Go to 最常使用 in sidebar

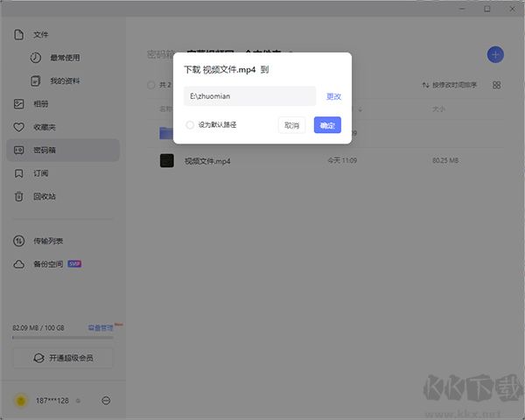pos(65,58)
